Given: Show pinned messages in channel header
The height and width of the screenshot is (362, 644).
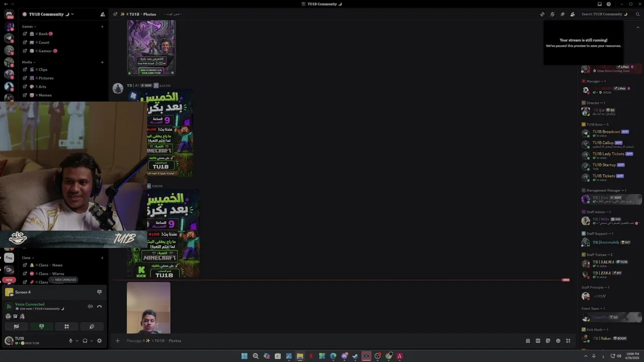Looking at the screenshot, I should pos(562,14).
